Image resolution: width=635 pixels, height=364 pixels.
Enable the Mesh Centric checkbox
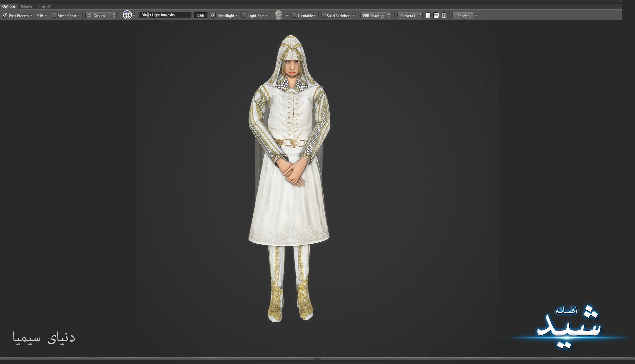(54, 15)
